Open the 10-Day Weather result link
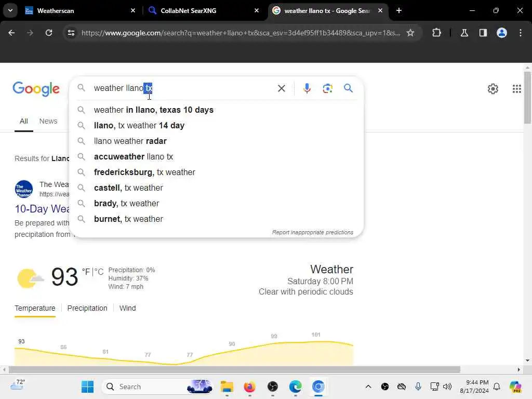The height and width of the screenshot is (399, 532). (42, 209)
